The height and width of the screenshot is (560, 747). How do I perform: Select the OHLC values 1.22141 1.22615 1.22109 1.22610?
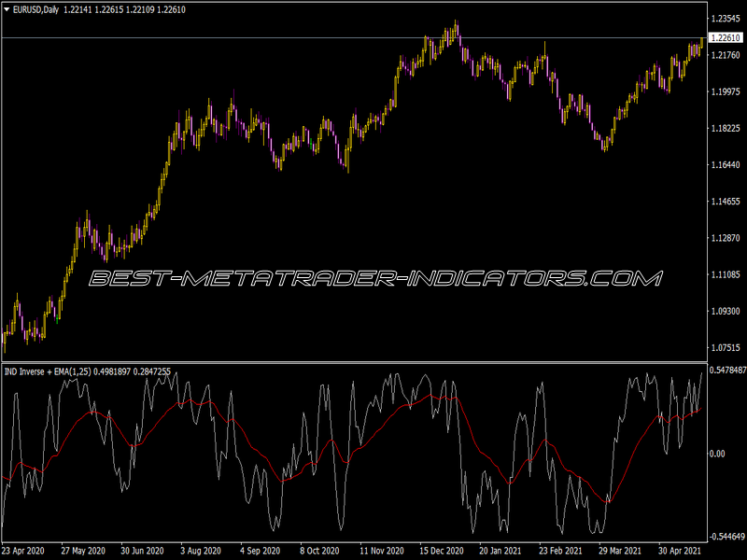(x=125, y=9)
